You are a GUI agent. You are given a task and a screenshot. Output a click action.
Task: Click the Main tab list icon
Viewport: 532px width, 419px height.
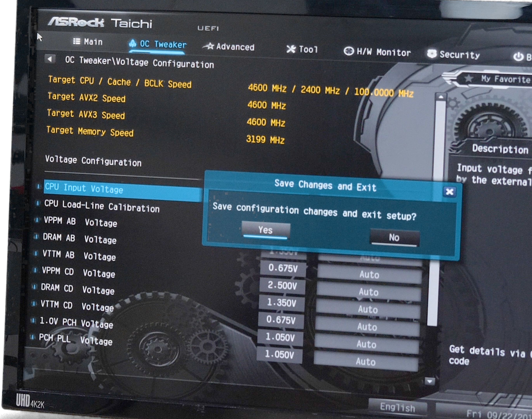(x=77, y=41)
